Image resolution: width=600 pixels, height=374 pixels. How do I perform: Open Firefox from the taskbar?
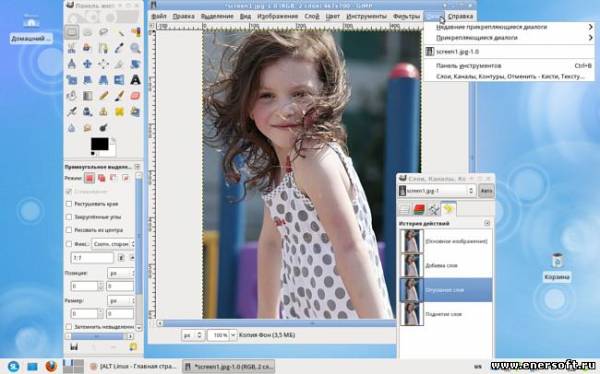click(51, 366)
